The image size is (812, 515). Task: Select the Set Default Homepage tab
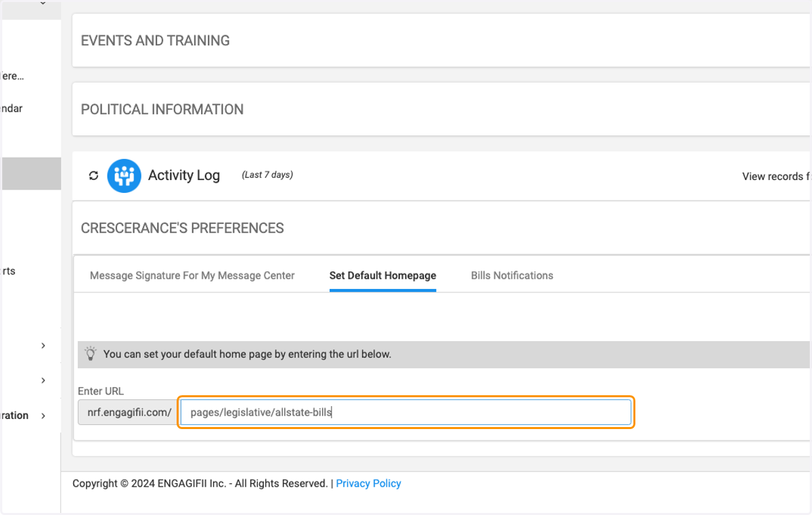[x=383, y=275]
